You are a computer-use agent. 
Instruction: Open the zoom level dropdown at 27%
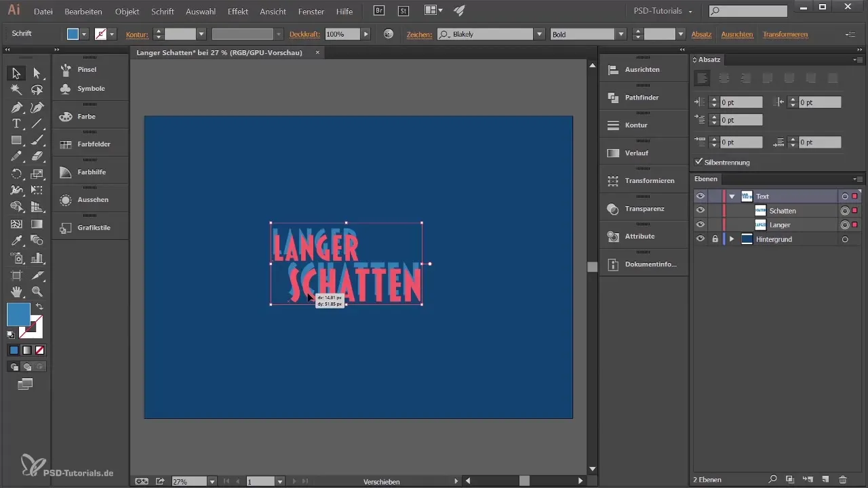[x=212, y=481]
